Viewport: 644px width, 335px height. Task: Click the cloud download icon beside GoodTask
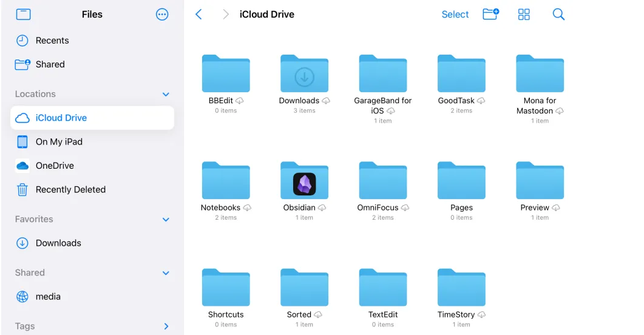coord(481,101)
